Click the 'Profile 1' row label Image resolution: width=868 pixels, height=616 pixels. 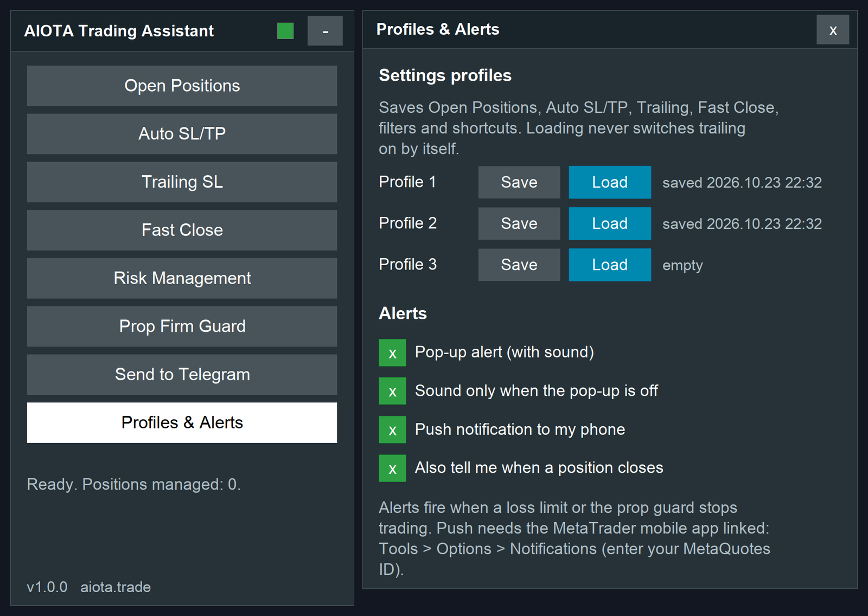[x=407, y=182]
